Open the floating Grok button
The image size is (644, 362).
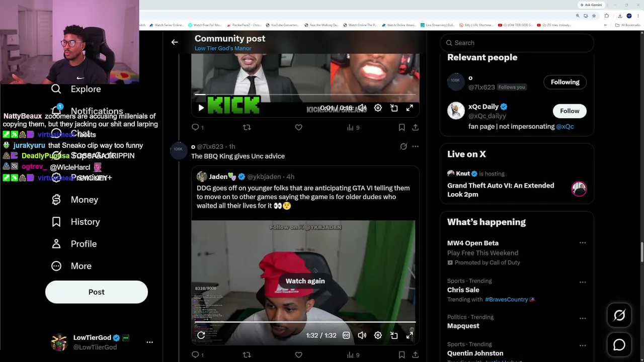pyautogui.click(x=619, y=315)
